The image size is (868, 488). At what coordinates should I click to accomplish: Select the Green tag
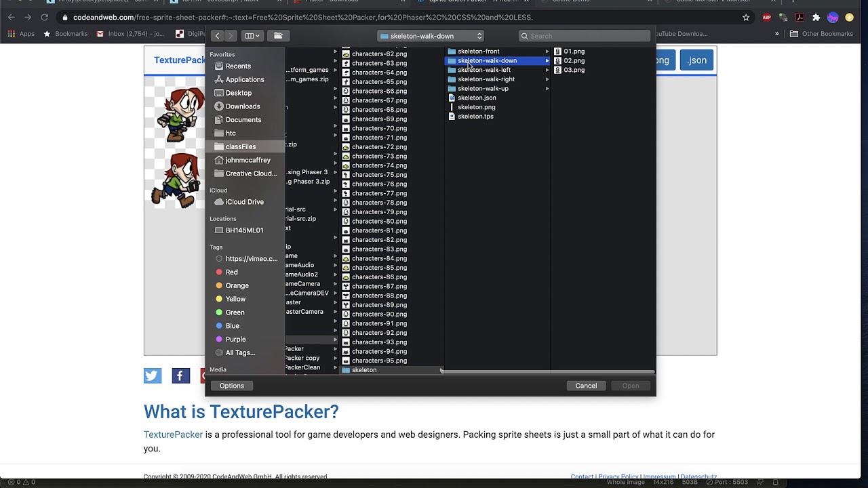point(235,312)
